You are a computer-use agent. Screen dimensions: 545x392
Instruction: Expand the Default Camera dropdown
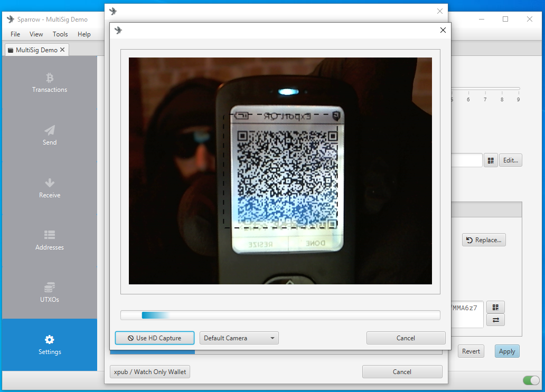pos(239,338)
